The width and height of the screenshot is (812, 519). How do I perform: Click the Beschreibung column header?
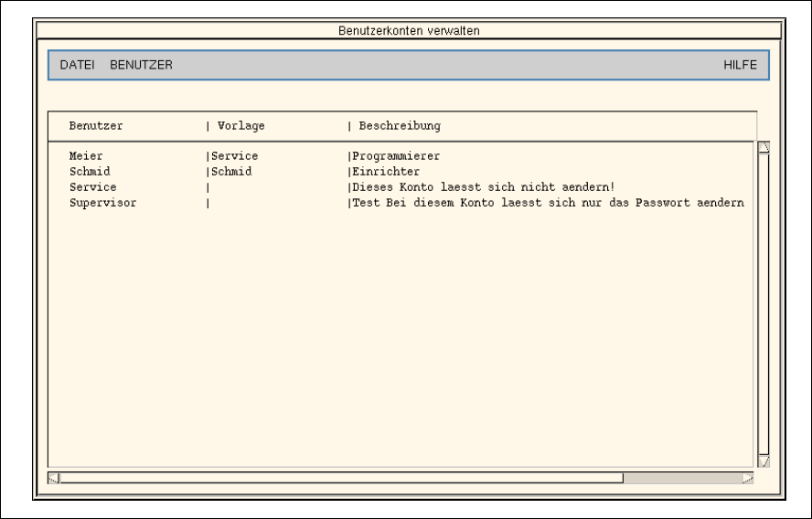pyautogui.click(x=400, y=125)
